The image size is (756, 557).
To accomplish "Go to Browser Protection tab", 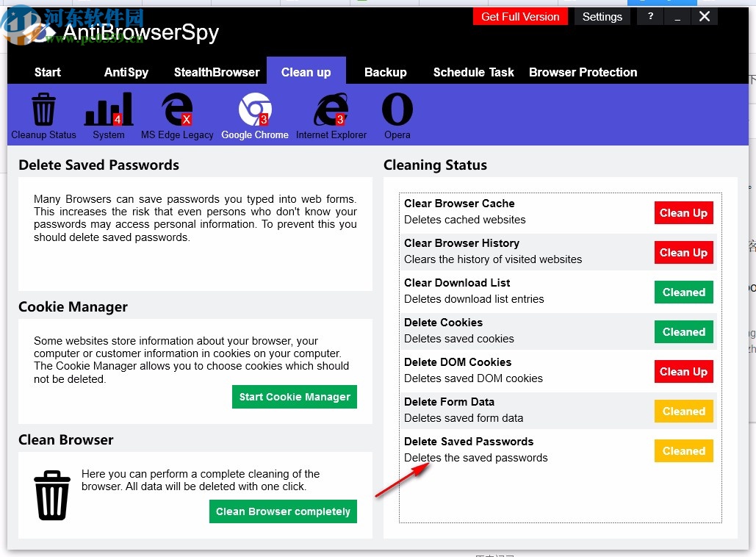I will tap(583, 72).
